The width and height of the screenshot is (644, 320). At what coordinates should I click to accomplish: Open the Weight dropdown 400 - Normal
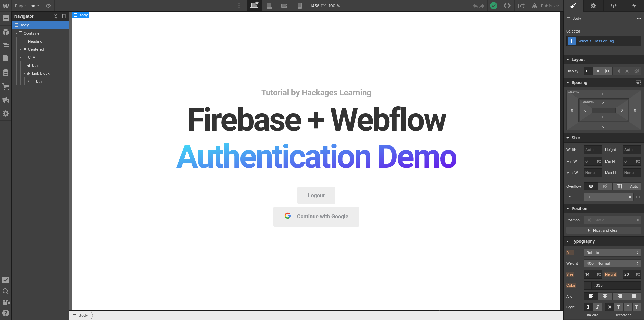[x=612, y=263]
